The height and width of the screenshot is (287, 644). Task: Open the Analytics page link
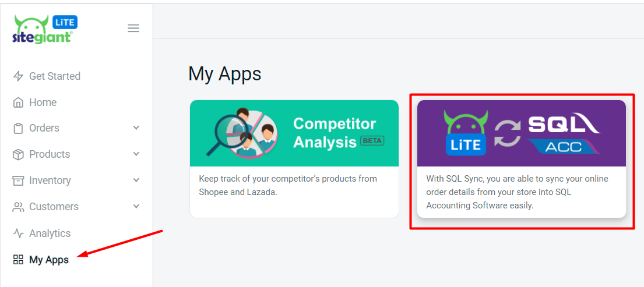[x=50, y=233]
